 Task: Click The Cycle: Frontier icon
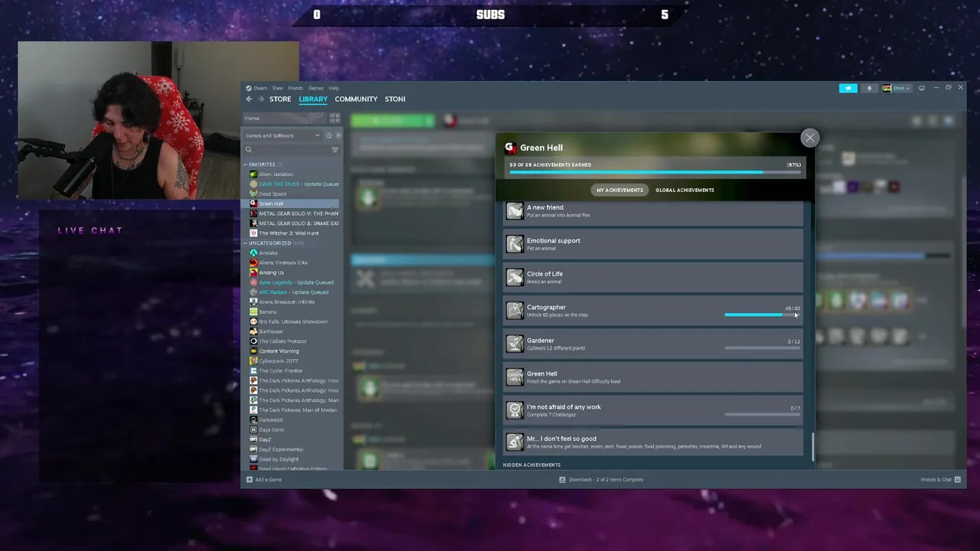tap(253, 370)
